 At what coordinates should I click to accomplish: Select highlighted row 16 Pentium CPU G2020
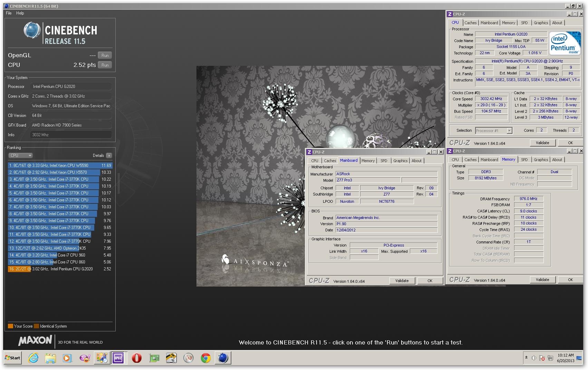pyautogui.click(x=60, y=269)
